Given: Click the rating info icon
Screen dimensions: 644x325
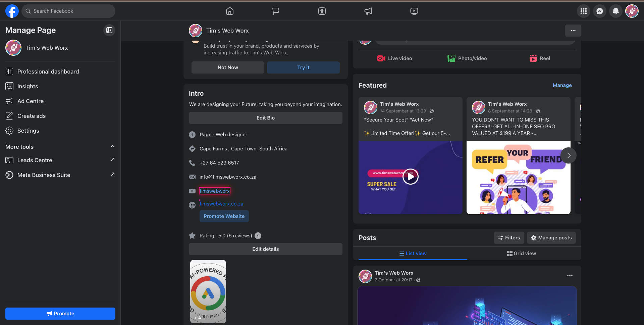Looking at the screenshot, I should pos(258,236).
